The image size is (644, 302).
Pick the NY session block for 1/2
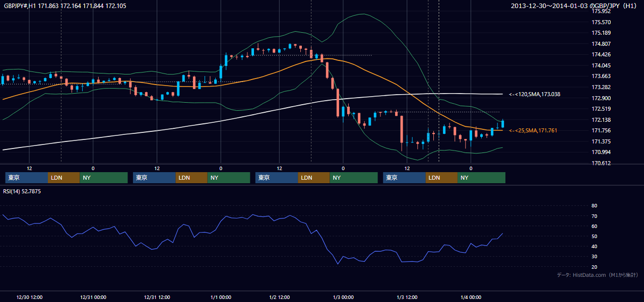click(x=353, y=178)
